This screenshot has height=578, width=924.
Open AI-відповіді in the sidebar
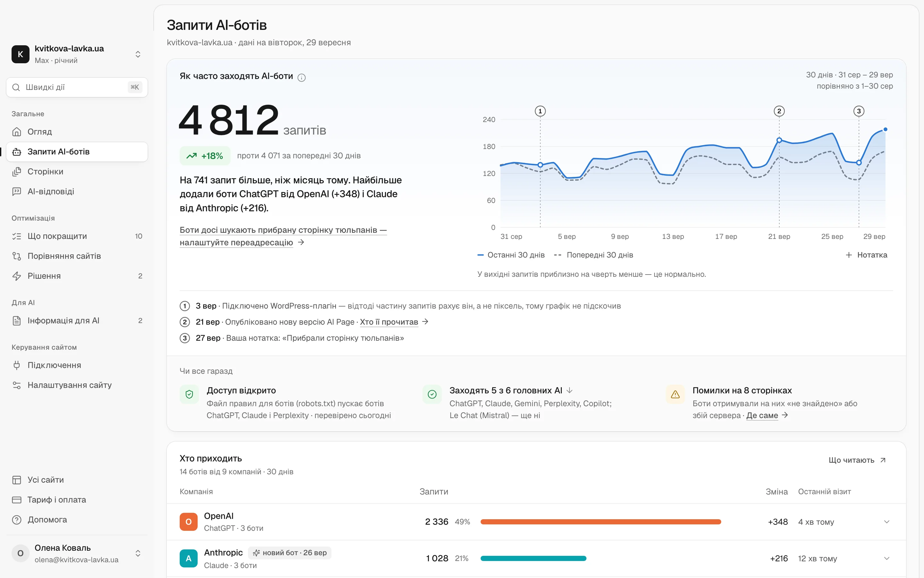coord(77,191)
